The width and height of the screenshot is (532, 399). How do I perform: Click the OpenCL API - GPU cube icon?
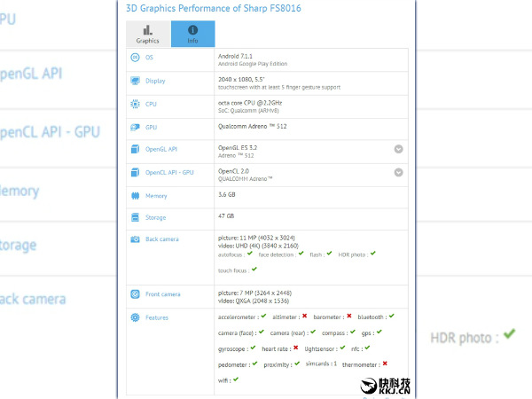(x=135, y=172)
